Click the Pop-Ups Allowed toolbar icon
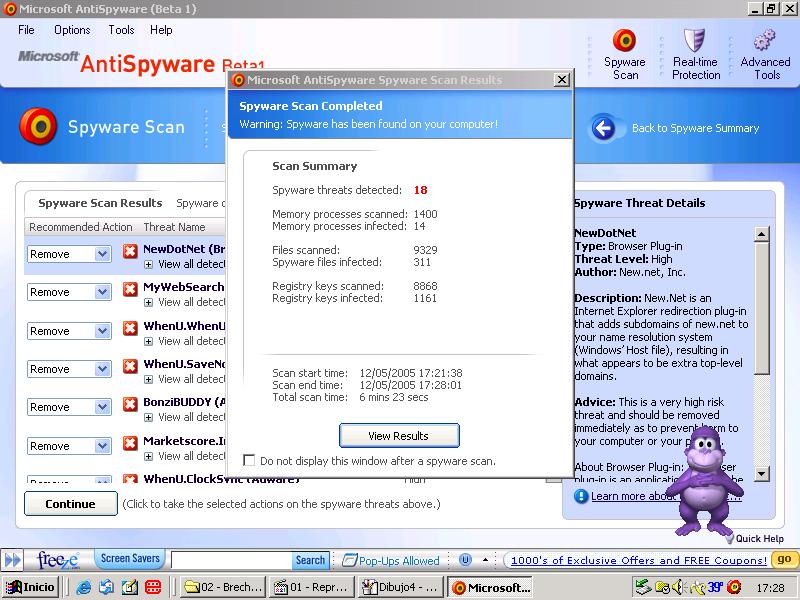 pyautogui.click(x=349, y=560)
